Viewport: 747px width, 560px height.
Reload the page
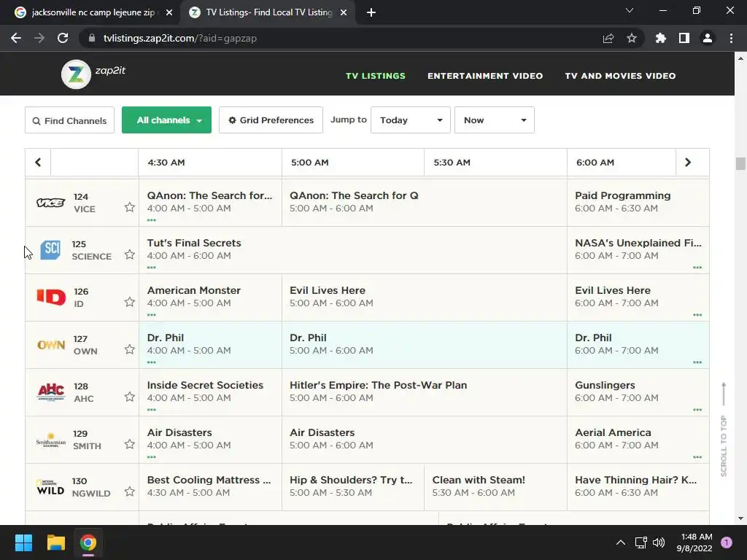click(x=63, y=38)
